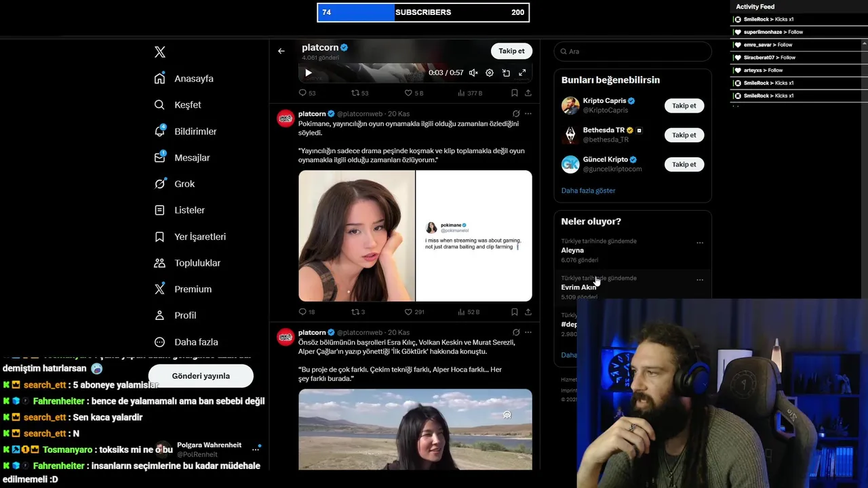Open more options on Pokimane post
This screenshot has width=868, height=488.
(528, 114)
